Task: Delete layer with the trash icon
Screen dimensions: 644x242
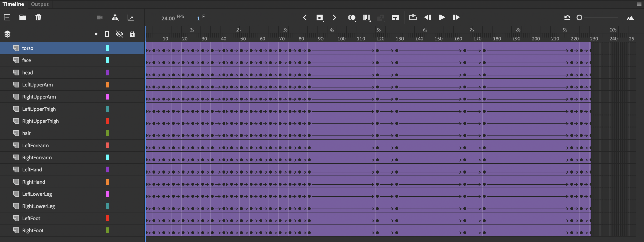Action: [x=38, y=17]
